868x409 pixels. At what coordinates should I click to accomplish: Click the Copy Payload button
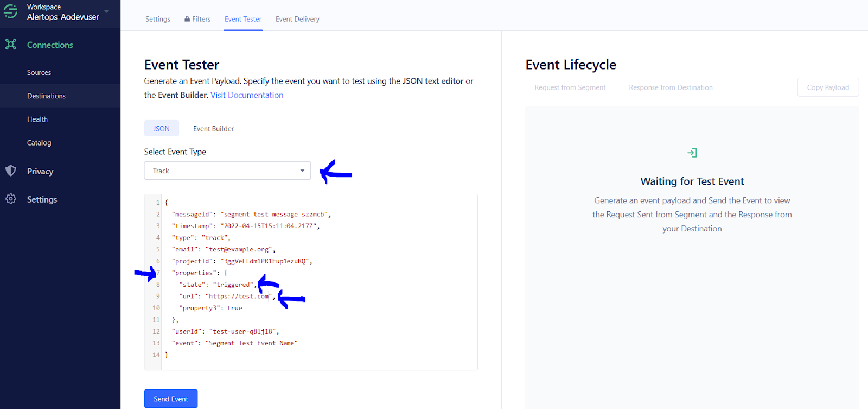[828, 87]
